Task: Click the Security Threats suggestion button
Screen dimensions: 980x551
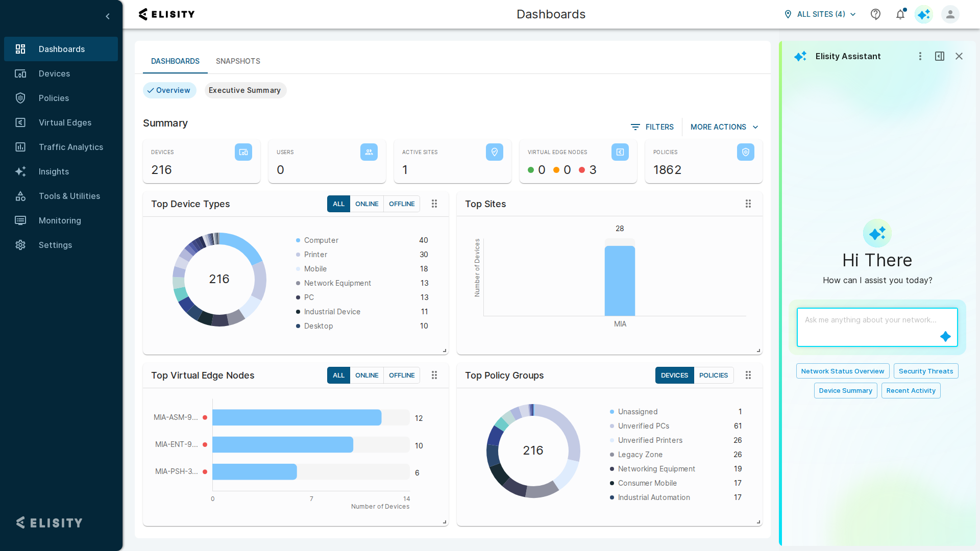Action: coord(926,371)
